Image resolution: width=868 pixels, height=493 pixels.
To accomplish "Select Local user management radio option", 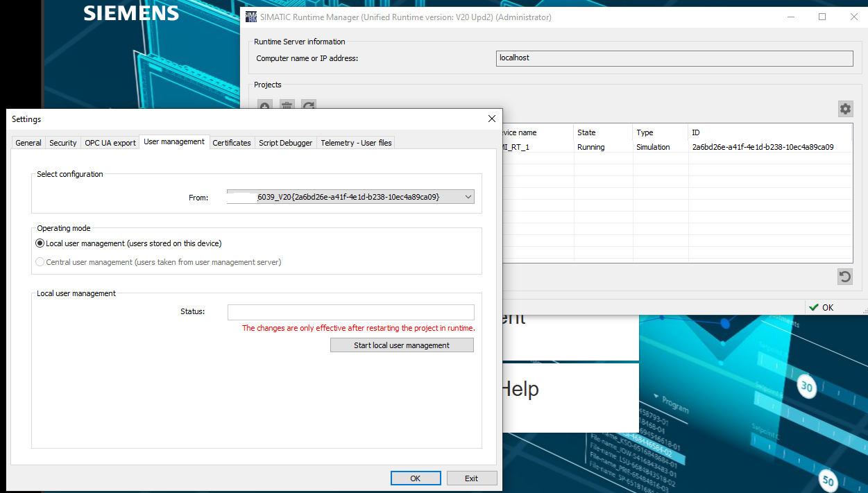I will pyautogui.click(x=40, y=243).
